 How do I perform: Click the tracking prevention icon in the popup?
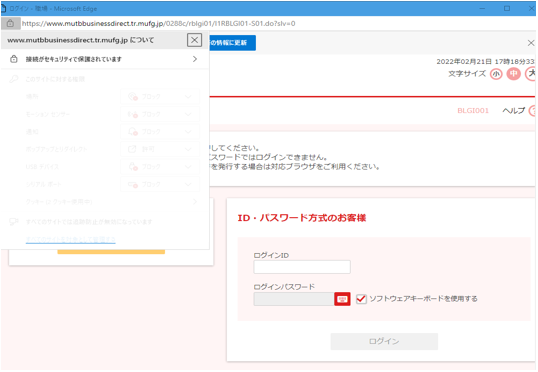[14, 222]
